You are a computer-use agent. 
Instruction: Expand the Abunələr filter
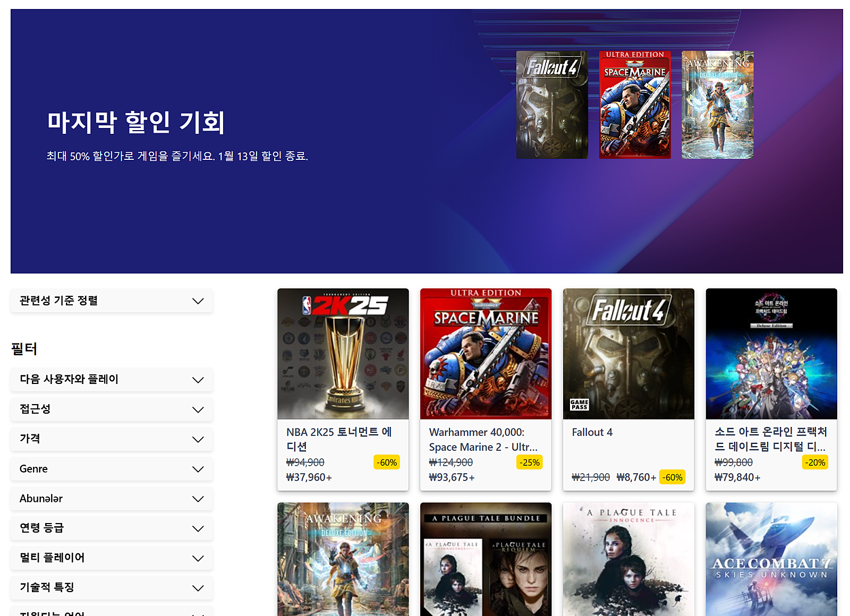tap(112, 499)
